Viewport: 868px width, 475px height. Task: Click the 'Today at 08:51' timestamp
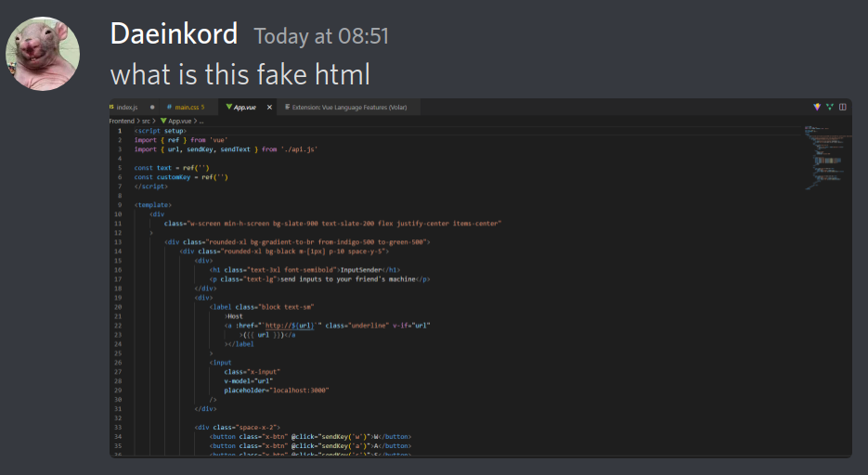pos(321,36)
